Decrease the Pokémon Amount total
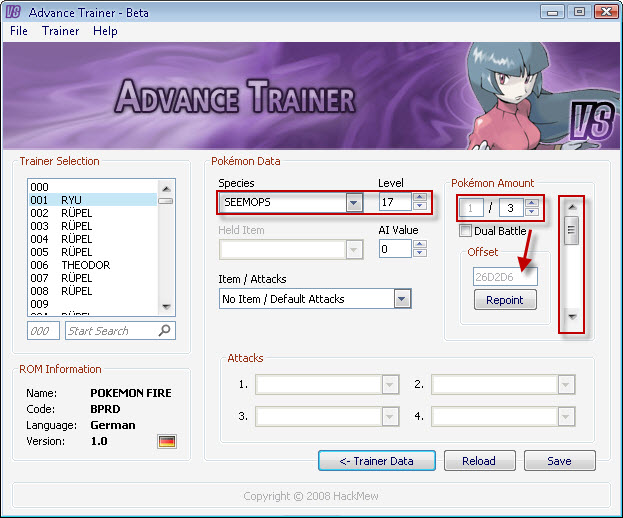Viewport: 623px width, 518px height. point(532,212)
